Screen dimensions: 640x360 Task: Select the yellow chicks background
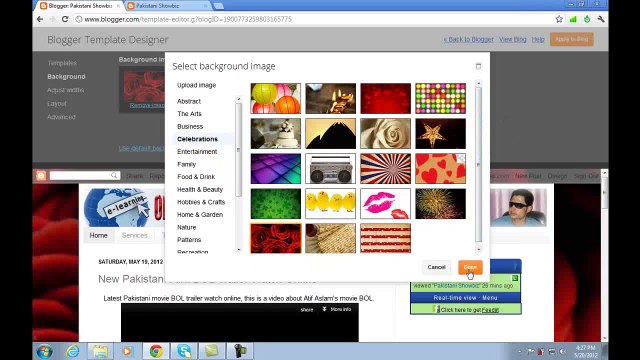tap(331, 203)
